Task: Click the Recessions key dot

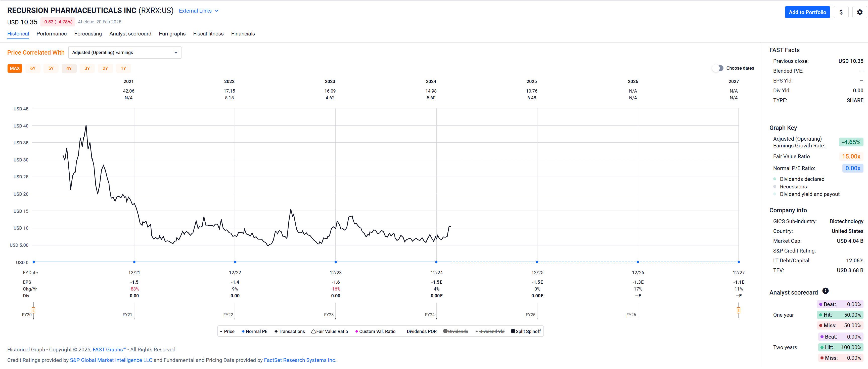Action: pyautogui.click(x=775, y=187)
